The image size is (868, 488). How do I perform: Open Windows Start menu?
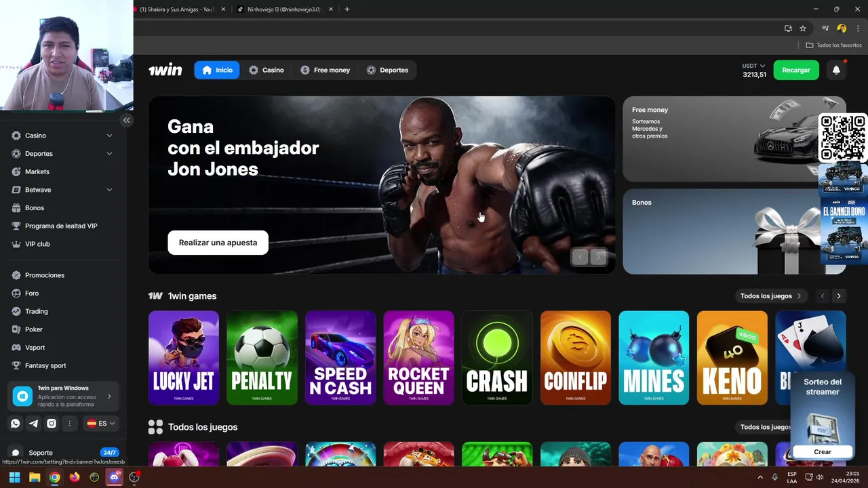pyautogui.click(x=14, y=477)
